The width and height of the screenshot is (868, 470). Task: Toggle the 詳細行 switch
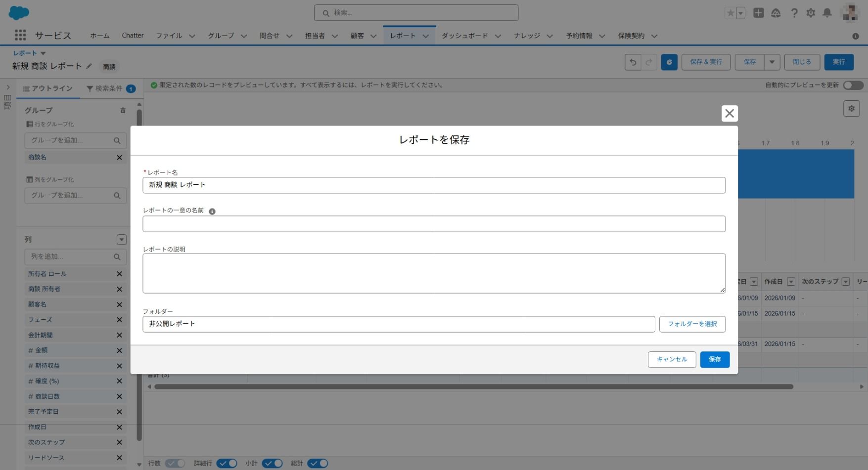point(227,464)
